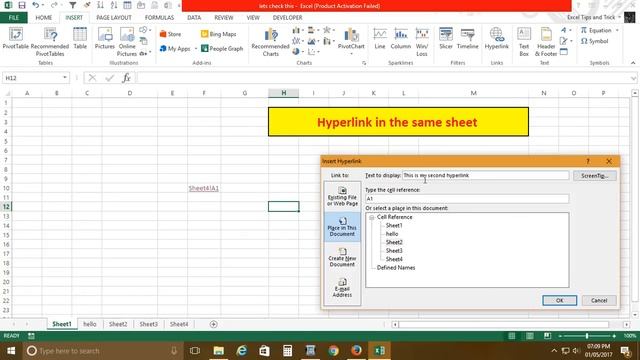
Task: Insert a PivotChart
Action: point(351,38)
